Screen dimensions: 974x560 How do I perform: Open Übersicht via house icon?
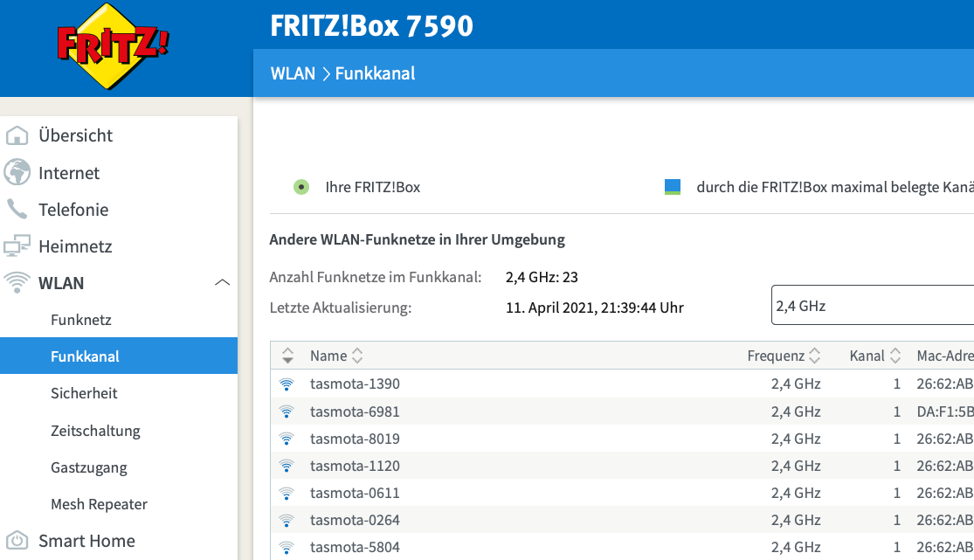(x=17, y=135)
